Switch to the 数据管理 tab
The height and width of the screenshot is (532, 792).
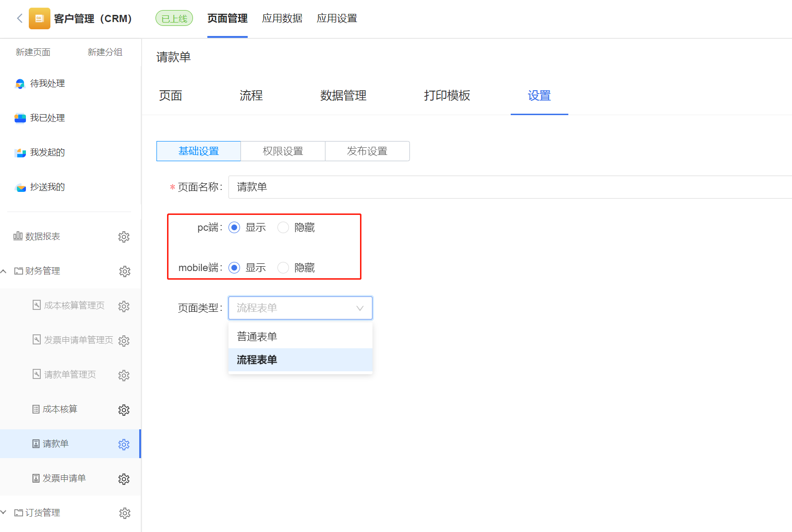pos(343,95)
